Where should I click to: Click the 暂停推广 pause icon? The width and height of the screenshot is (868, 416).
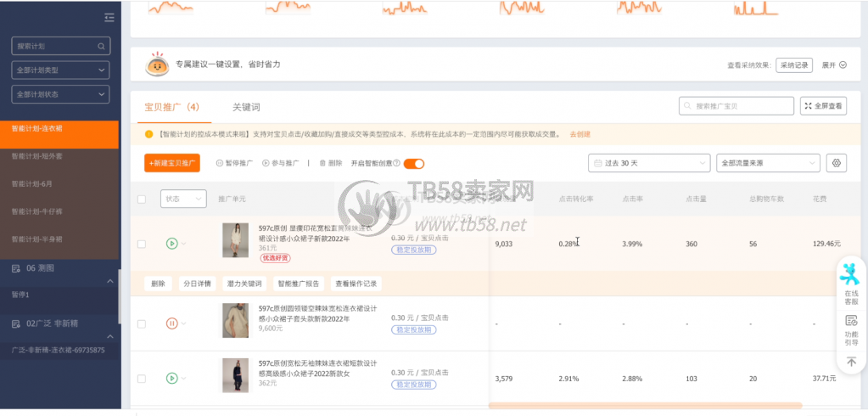(x=219, y=163)
